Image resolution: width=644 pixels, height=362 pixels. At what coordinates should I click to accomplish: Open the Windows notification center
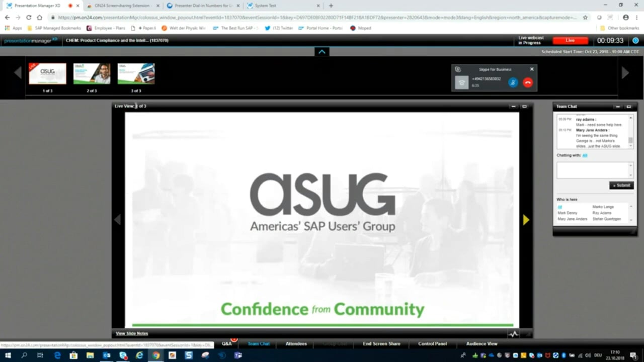(x=633, y=355)
